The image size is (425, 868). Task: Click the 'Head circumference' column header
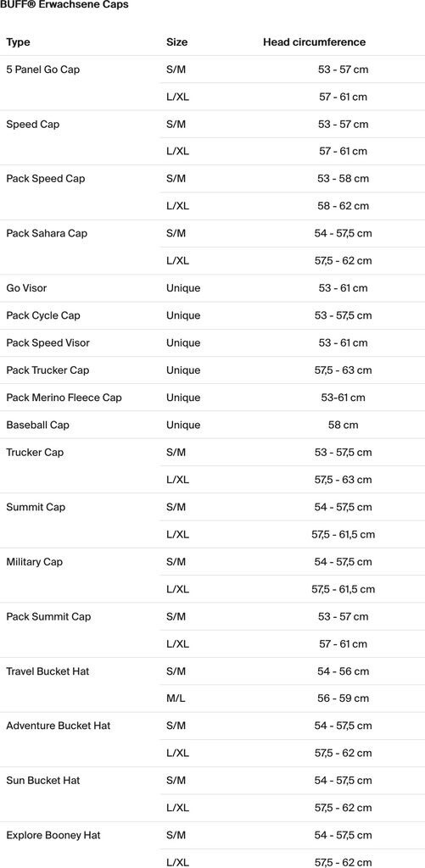pyautogui.click(x=314, y=42)
